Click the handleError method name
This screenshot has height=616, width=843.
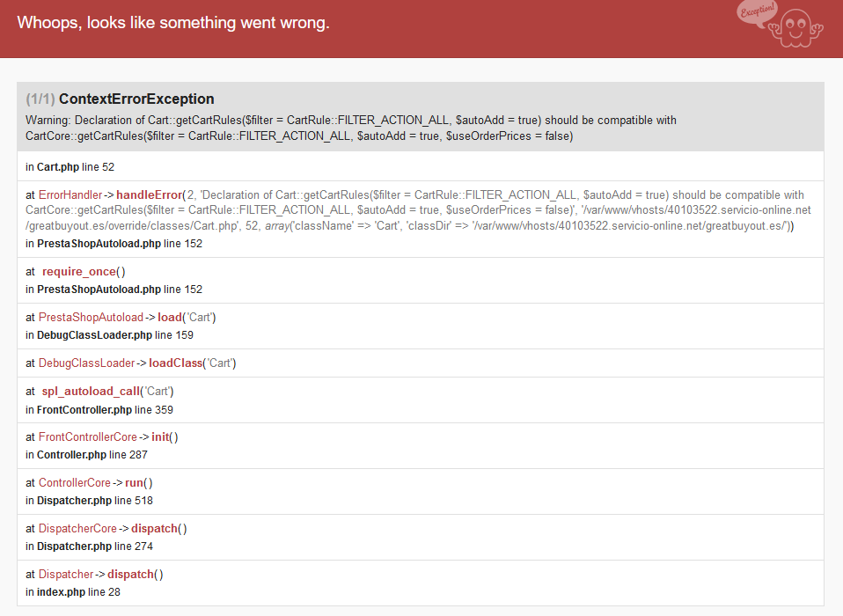(x=149, y=195)
